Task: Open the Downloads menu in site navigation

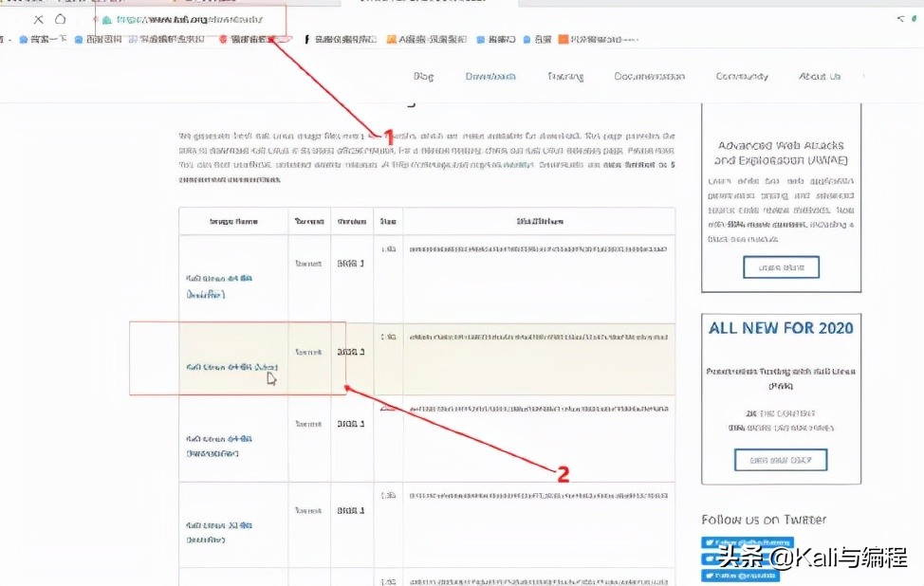Action: (490, 77)
